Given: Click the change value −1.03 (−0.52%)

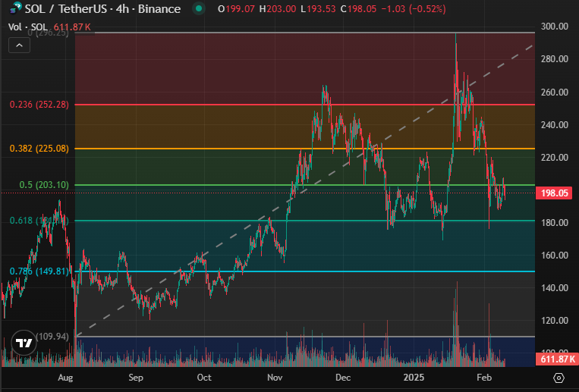Looking at the screenshot, I should pos(414,9).
